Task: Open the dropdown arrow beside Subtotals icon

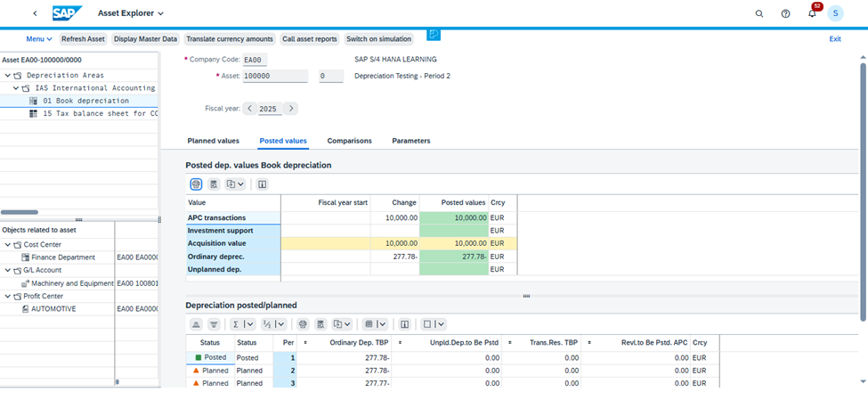Action: point(280,324)
